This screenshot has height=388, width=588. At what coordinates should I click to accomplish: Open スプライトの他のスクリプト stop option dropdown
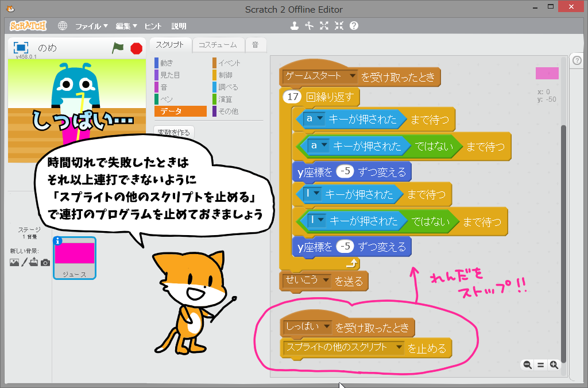[399, 347]
